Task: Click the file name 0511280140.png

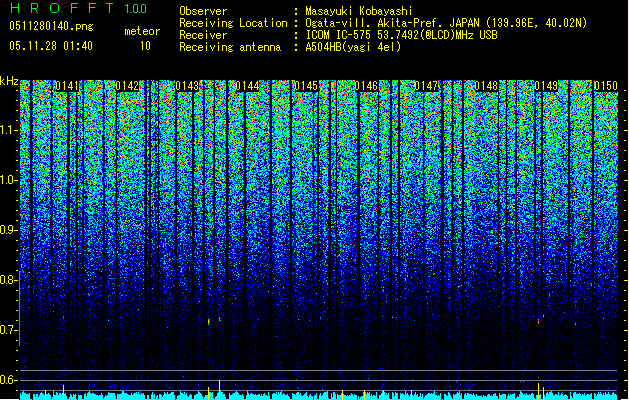Action: [51, 26]
